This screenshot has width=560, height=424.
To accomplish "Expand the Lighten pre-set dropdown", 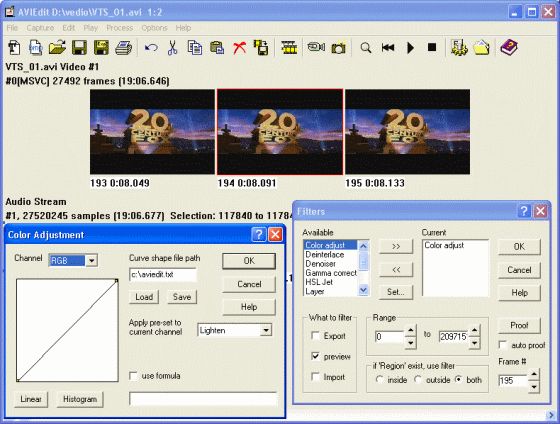I will click(x=266, y=330).
